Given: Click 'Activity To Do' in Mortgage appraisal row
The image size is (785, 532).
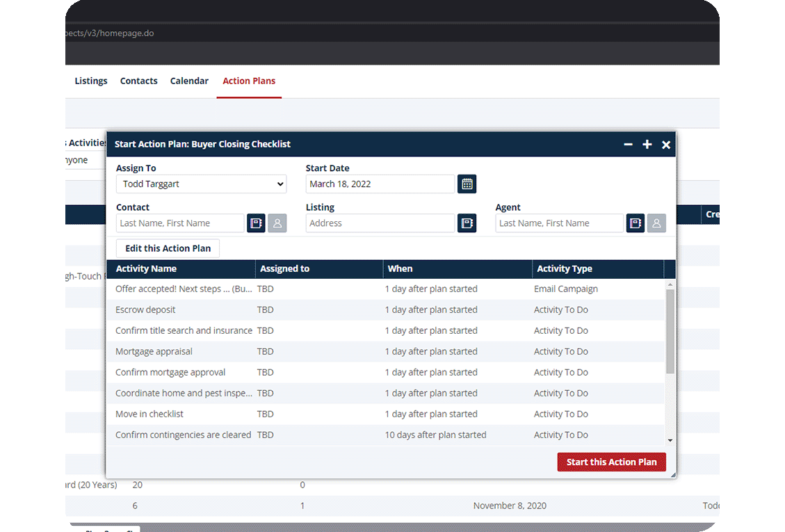Looking at the screenshot, I should [x=560, y=352].
